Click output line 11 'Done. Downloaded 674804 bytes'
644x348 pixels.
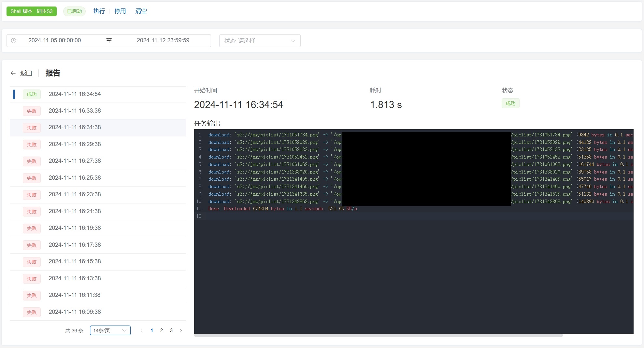click(283, 209)
